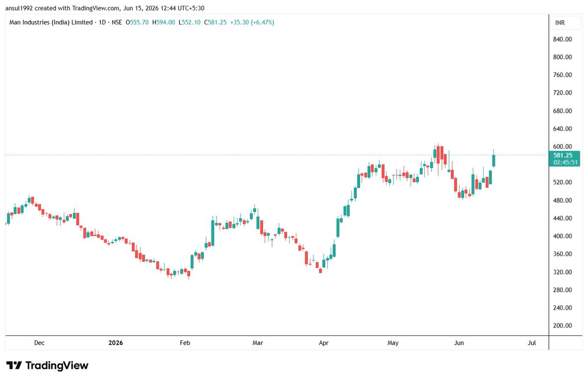Click the +35.30 (+6.47%) change value
Screen dimensions: 588x381
click(x=252, y=23)
